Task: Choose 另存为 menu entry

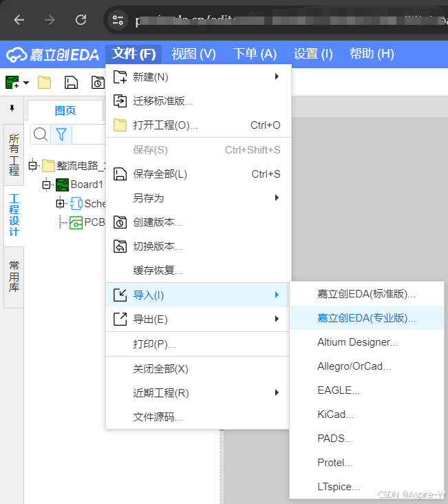Action: (x=198, y=198)
